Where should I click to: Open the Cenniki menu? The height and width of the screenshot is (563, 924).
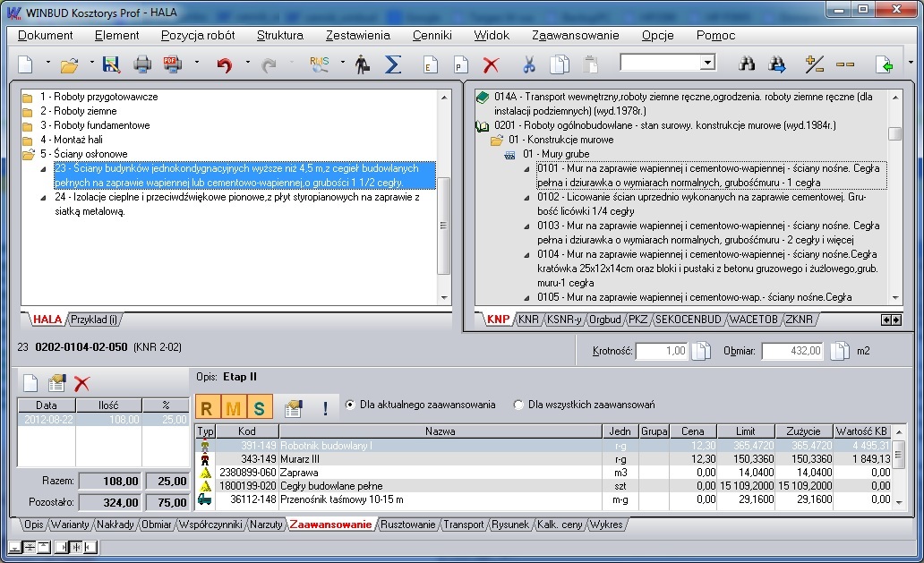click(x=432, y=35)
